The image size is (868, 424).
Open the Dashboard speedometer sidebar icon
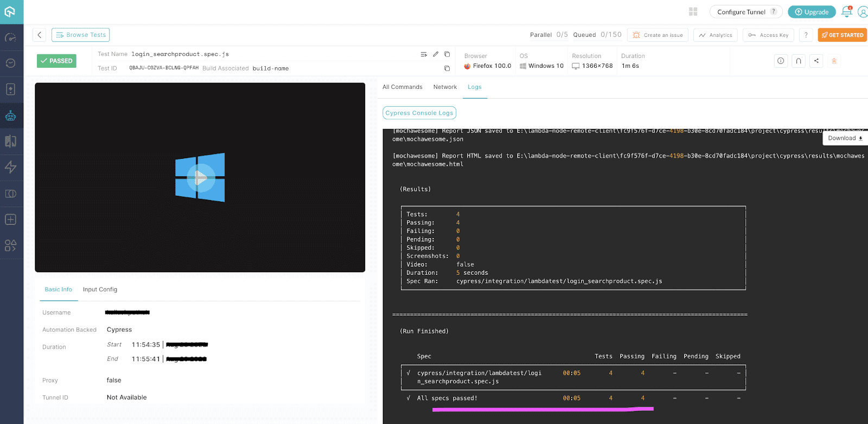pos(10,37)
